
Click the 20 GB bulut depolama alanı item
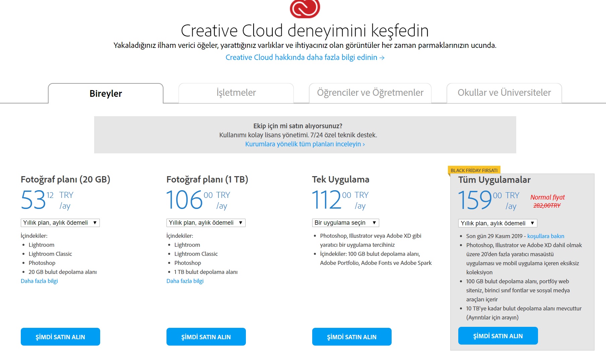coord(63,272)
